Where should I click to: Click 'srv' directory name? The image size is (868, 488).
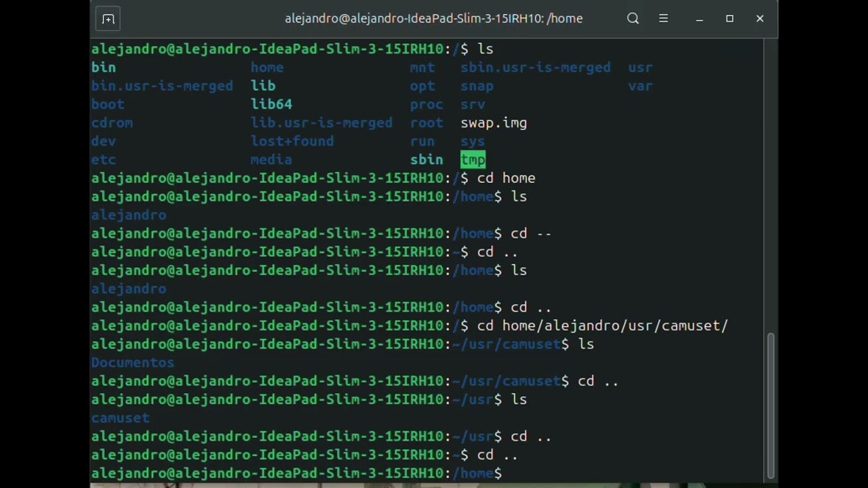[x=473, y=104]
